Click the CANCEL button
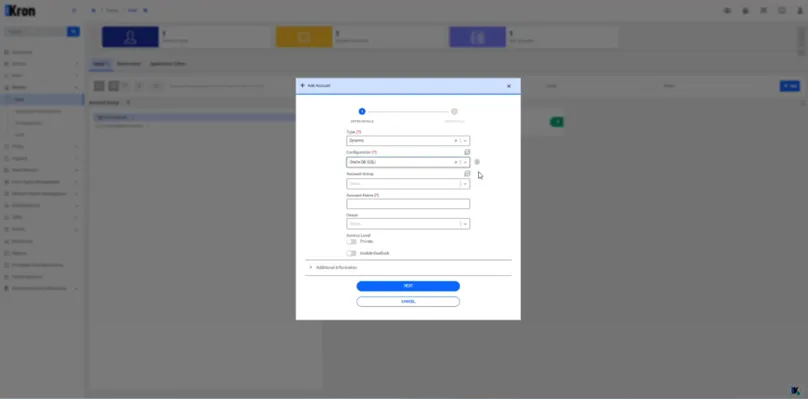808x399 pixels. 408,302
